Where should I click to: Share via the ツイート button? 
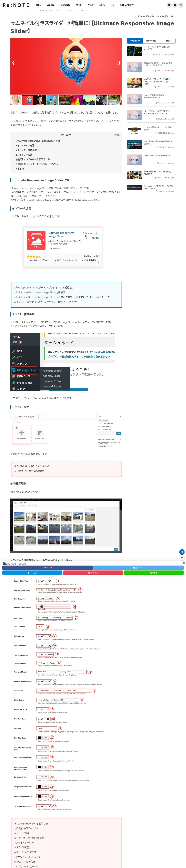pyautogui.click(x=138, y=568)
